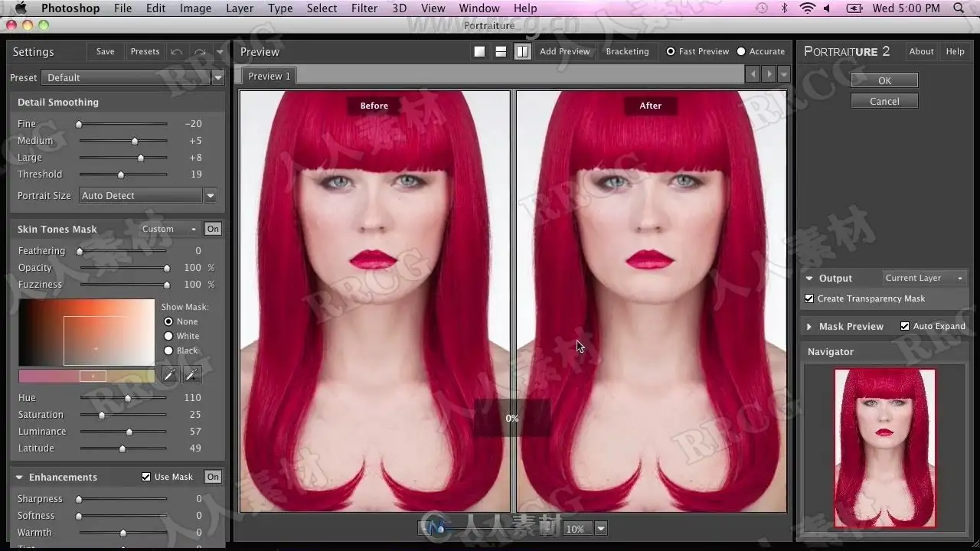Open Time Machine icon in menu bar

click(761, 8)
